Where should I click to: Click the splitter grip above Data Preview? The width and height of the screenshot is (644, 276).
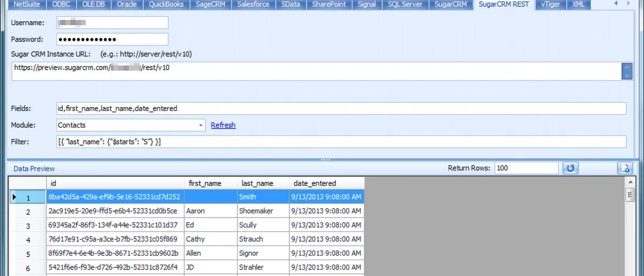(x=325, y=160)
